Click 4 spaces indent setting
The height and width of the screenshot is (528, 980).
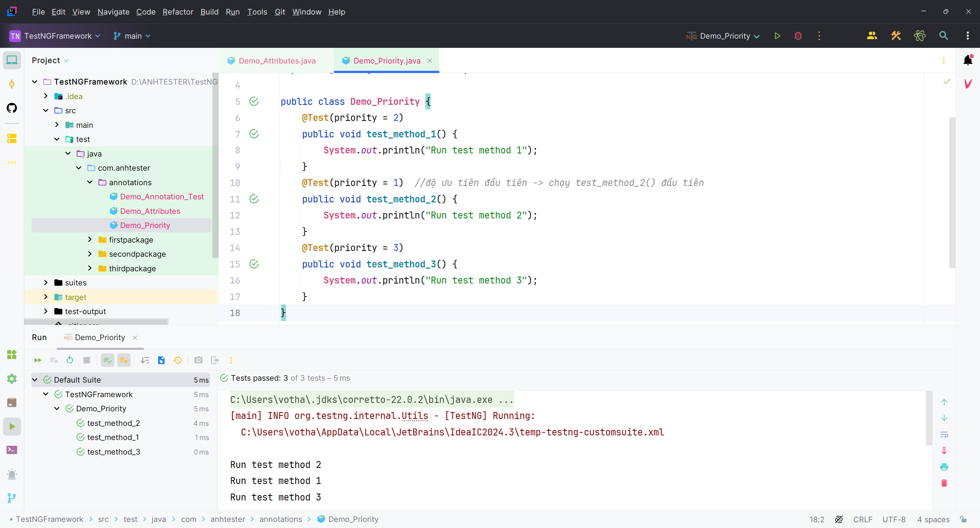point(933,519)
